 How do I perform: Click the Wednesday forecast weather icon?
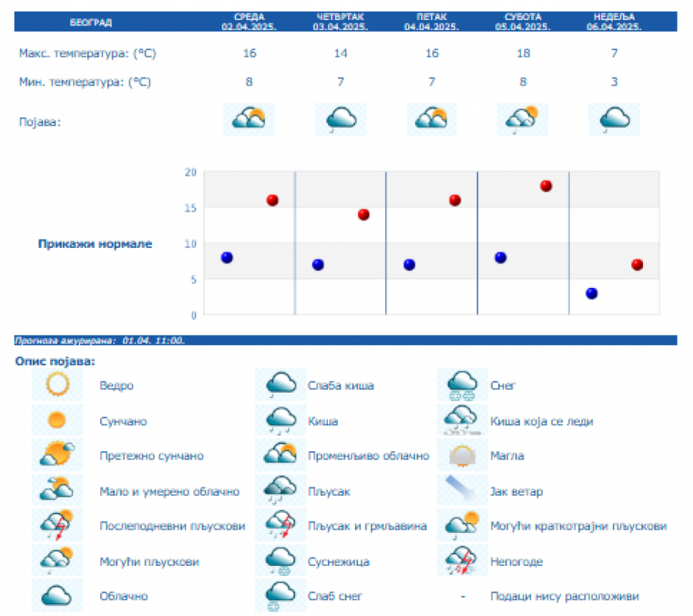point(249,119)
